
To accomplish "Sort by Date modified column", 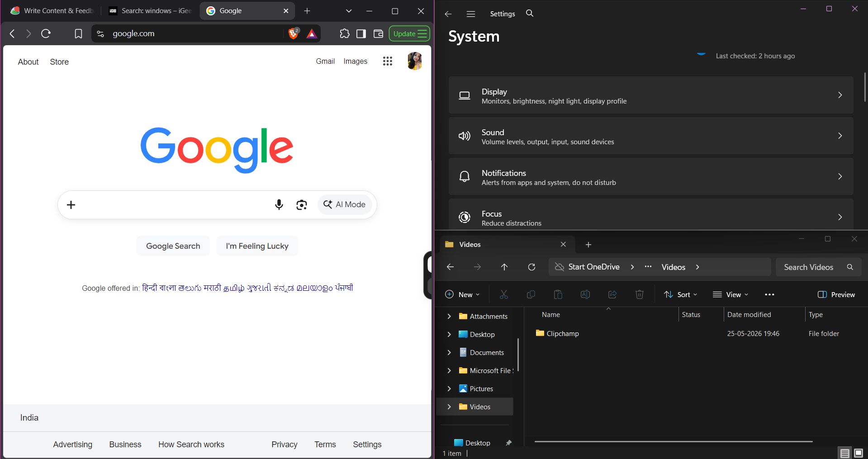I will click(749, 315).
